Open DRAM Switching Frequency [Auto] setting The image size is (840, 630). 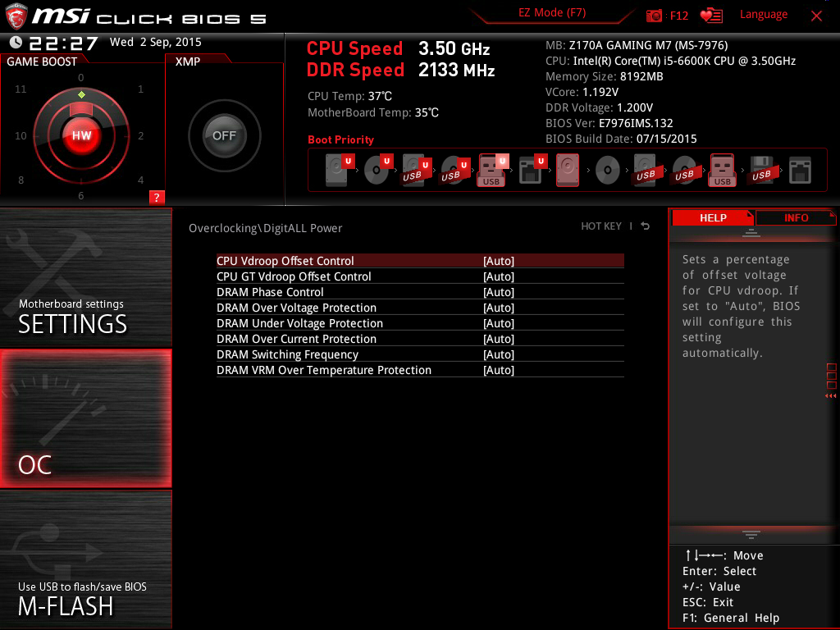pyautogui.click(x=420, y=354)
